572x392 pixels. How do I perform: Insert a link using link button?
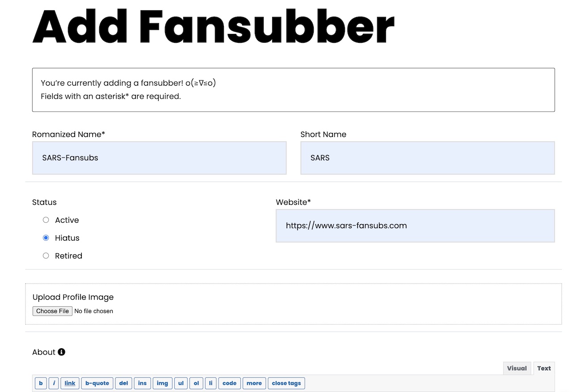(x=70, y=383)
